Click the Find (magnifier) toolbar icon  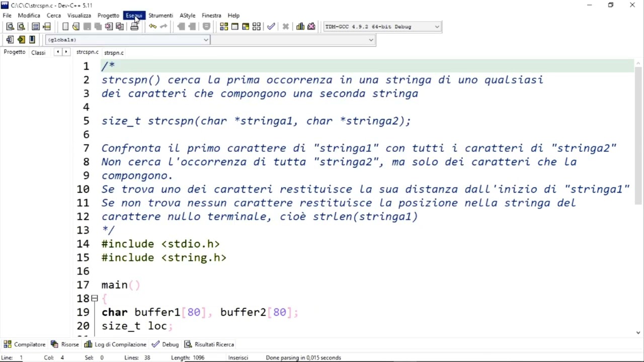pos(10,27)
